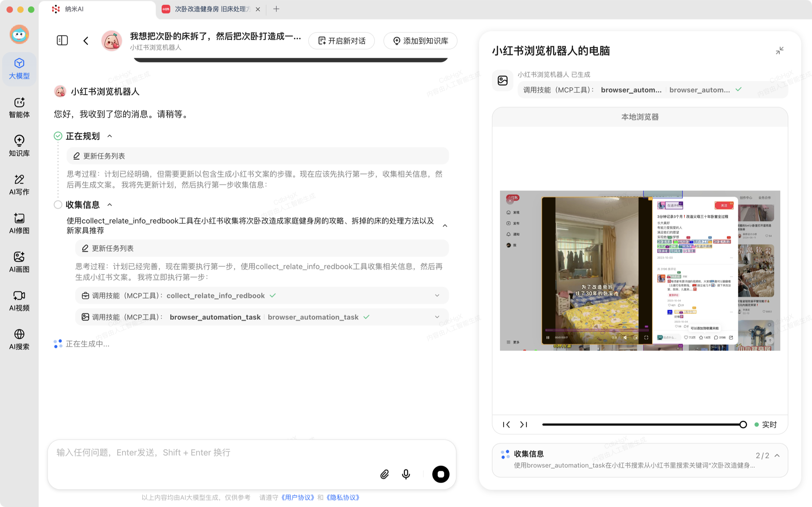Click the 小红书浏览机器人 message avatar

[x=60, y=92]
